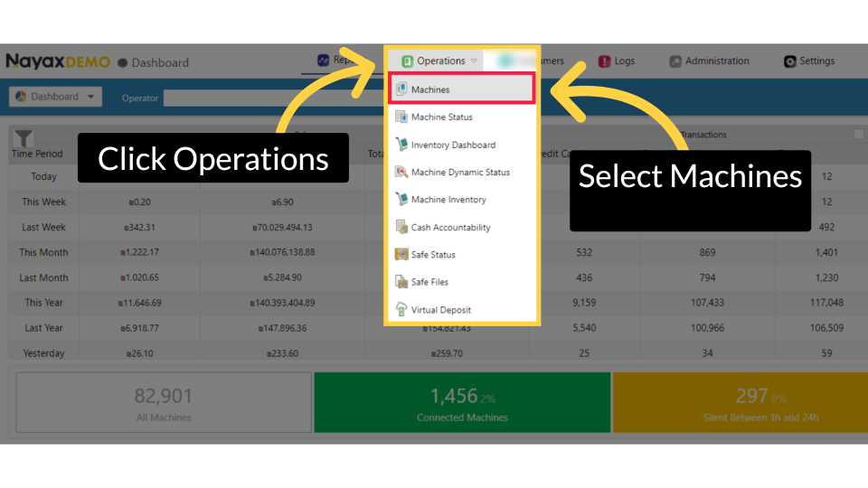Select Machine Inventory menu item
The width and height of the screenshot is (868, 488).
click(x=462, y=199)
